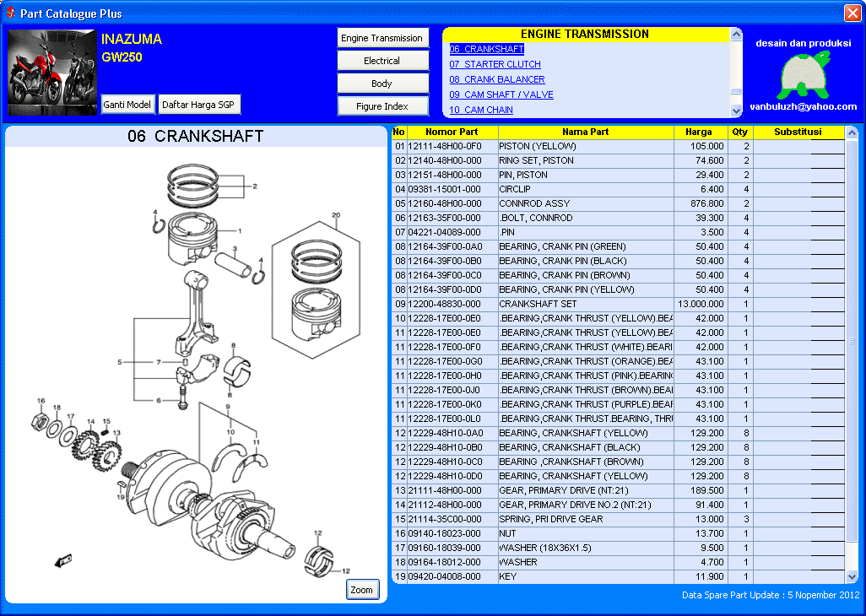
Task: Click the Harga column header
Action: (x=701, y=132)
